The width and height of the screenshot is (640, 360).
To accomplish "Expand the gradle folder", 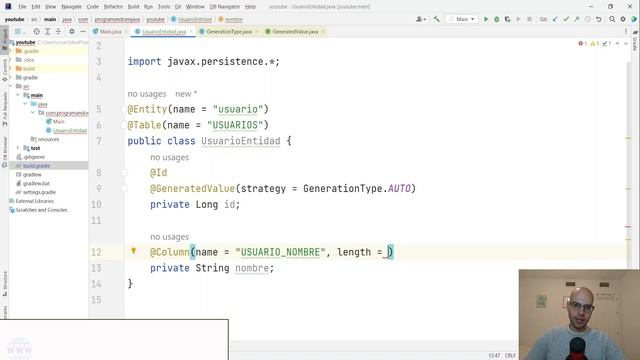I will [x=11, y=78].
